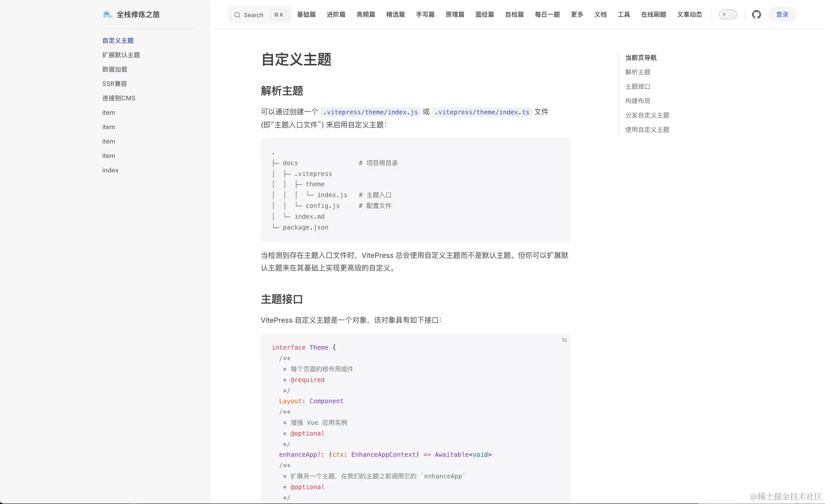This screenshot has width=825, height=504.
Task: Open the 基础篇 nav menu
Action: pyautogui.click(x=306, y=14)
